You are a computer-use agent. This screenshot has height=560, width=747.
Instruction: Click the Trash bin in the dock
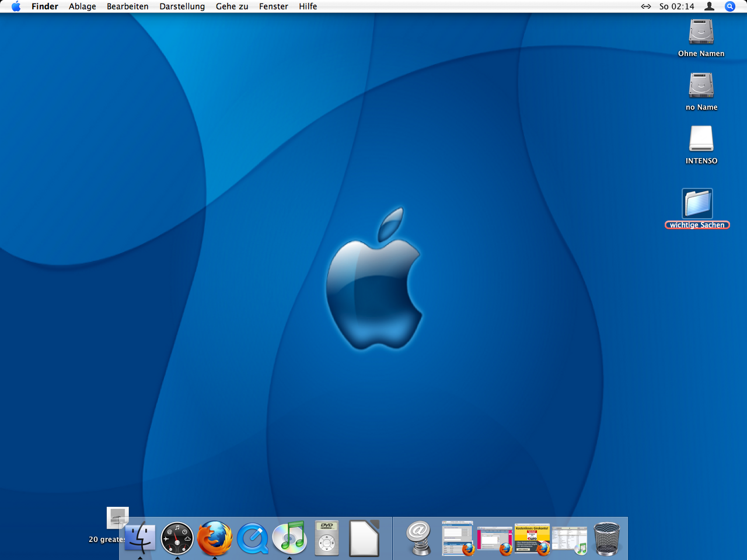pos(607,538)
